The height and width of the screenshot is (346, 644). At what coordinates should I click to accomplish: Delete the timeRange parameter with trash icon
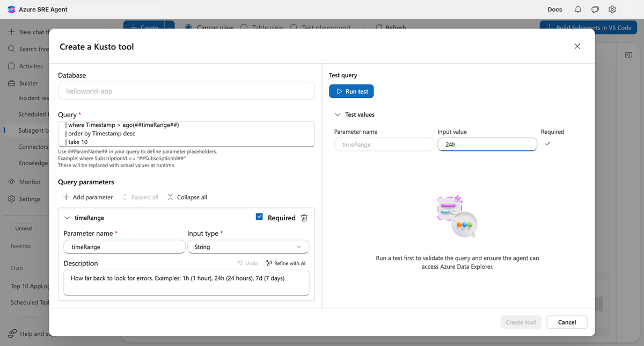(x=304, y=218)
